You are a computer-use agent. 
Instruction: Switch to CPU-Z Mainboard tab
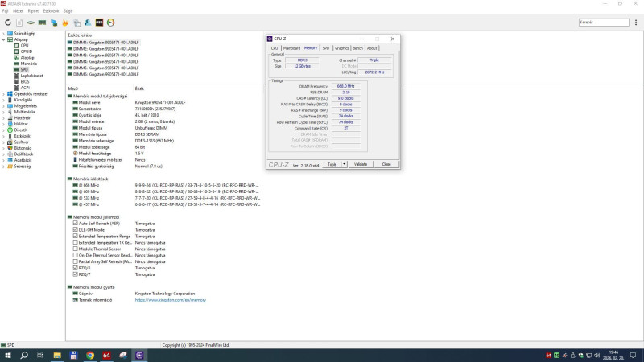(291, 48)
